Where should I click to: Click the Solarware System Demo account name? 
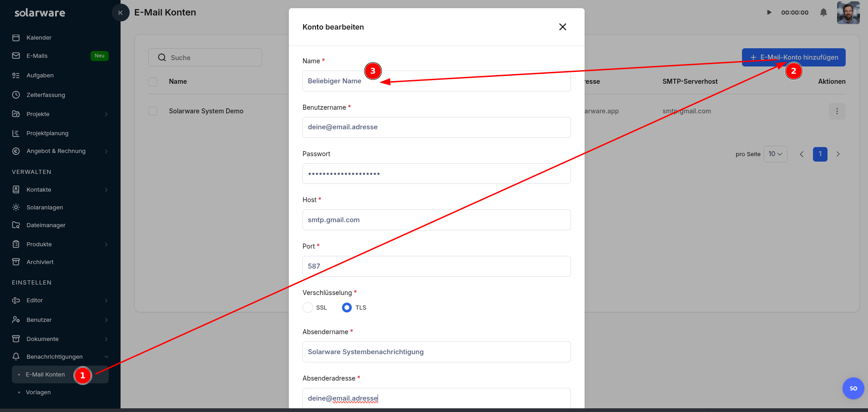[x=206, y=111]
